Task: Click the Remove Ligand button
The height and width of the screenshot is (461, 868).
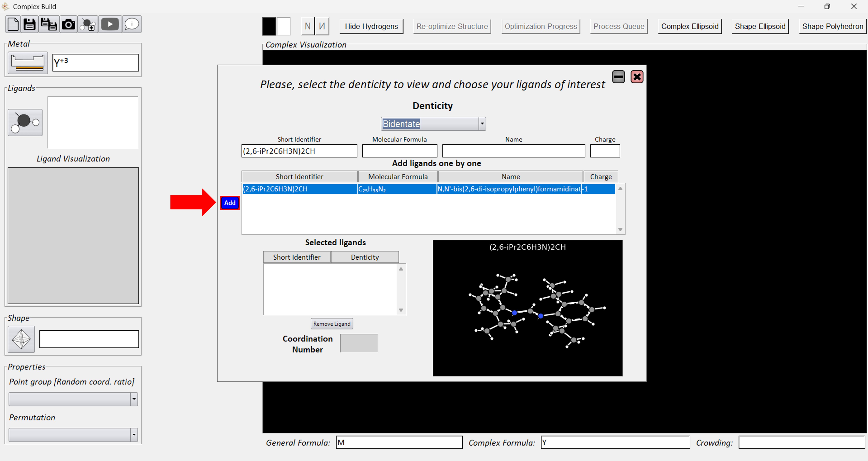Action: point(332,324)
